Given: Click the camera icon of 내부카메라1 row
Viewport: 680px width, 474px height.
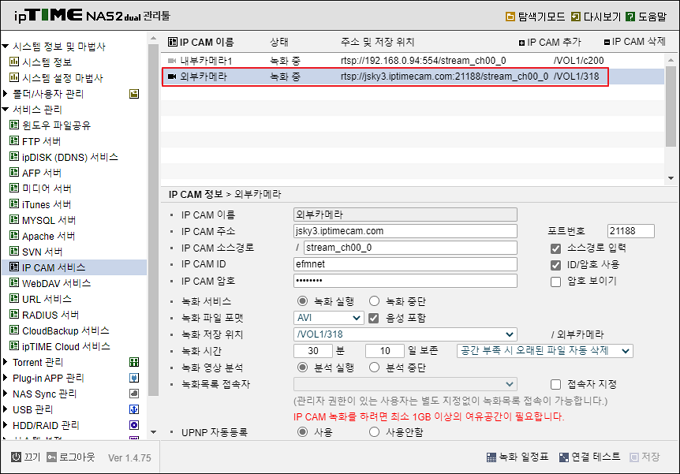Looking at the screenshot, I should tap(172, 61).
